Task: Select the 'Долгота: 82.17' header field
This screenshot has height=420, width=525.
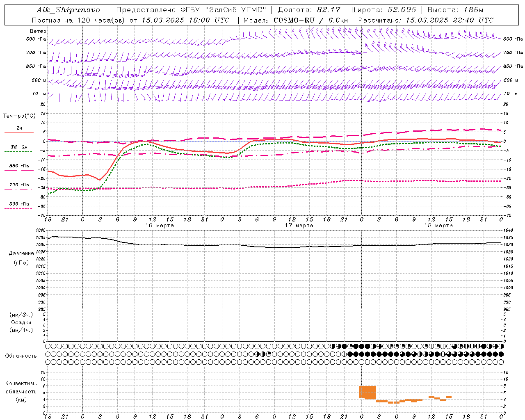Action: pos(308,10)
